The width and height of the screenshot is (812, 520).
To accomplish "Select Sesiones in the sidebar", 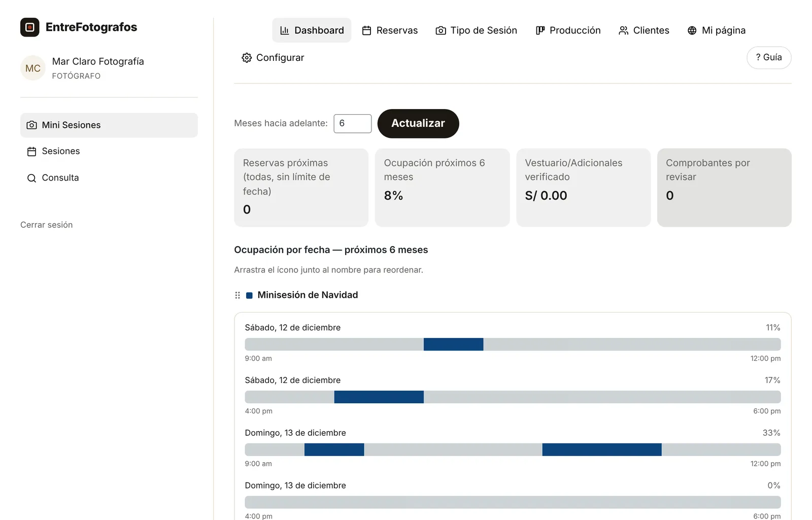I will click(109, 151).
